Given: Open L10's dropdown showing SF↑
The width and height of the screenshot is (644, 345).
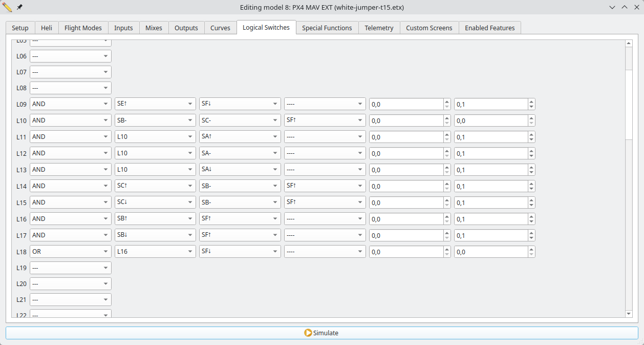Looking at the screenshot, I should pos(325,120).
